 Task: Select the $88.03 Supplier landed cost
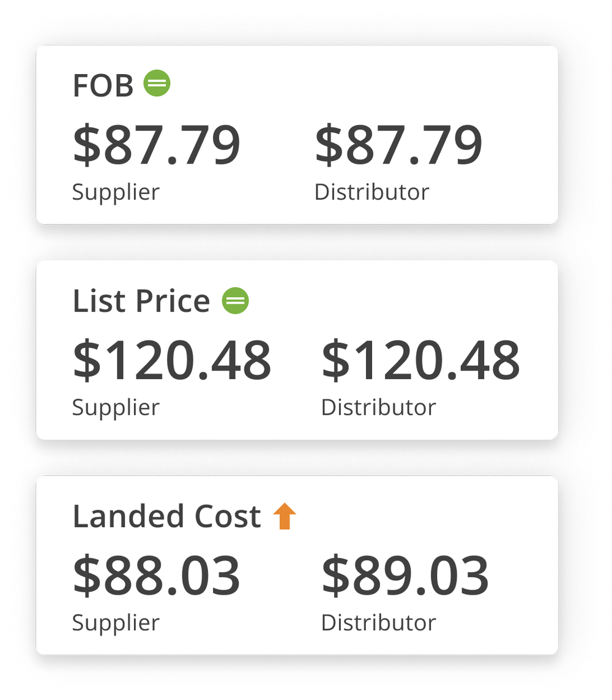point(157,574)
